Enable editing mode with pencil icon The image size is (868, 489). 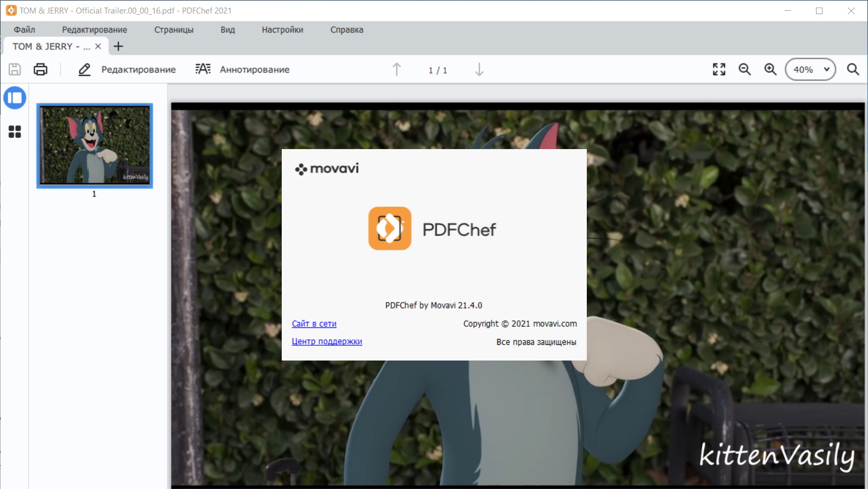84,69
